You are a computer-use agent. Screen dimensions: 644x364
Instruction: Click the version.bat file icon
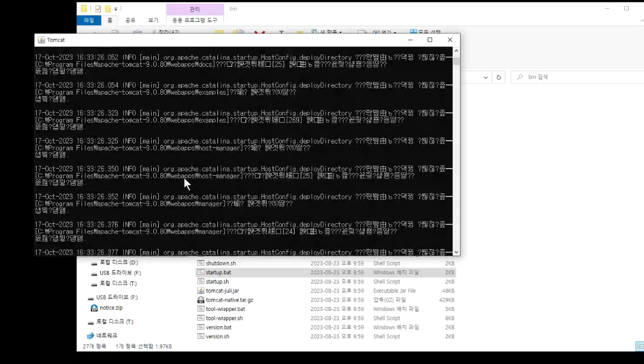[x=201, y=327]
